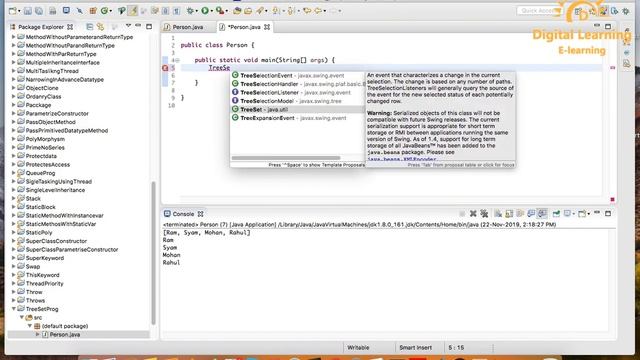Click in the Quick Access field
The height and width of the screenshot is (360, 640).
point(539,11)
